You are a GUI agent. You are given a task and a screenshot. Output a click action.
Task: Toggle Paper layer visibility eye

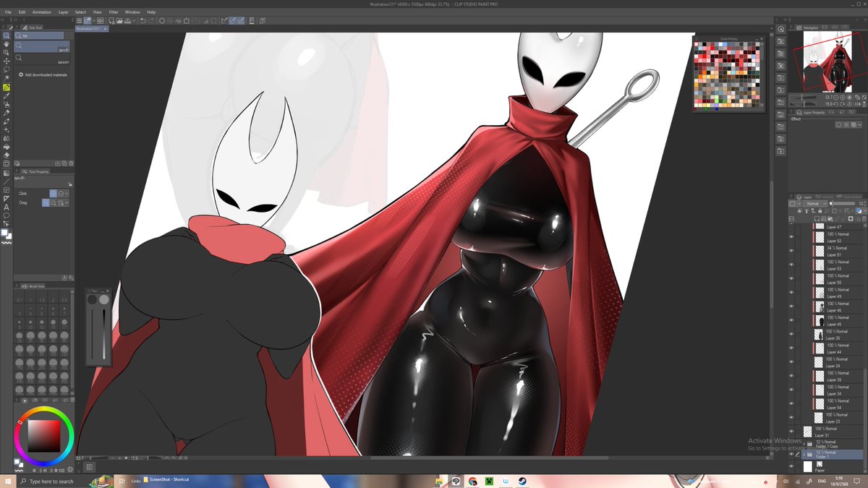coord(791,467)
